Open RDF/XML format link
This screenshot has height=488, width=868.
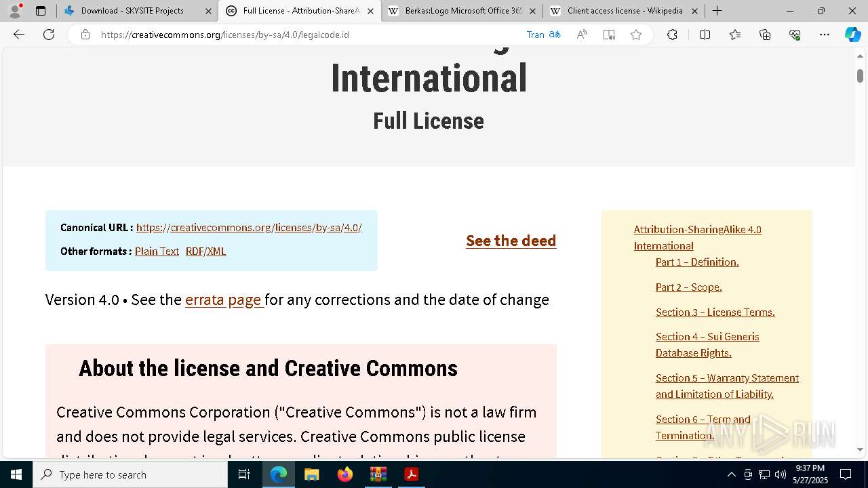(205, 251)
